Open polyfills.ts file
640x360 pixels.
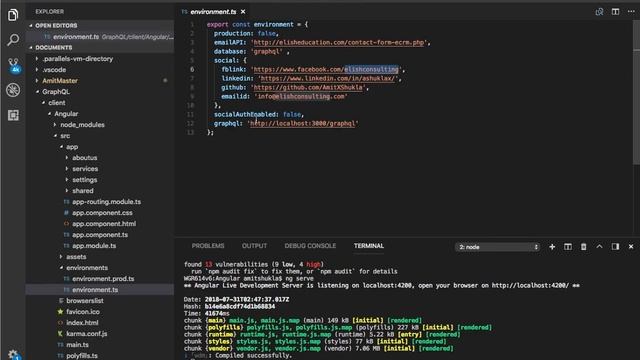click(x=82, y=356)
